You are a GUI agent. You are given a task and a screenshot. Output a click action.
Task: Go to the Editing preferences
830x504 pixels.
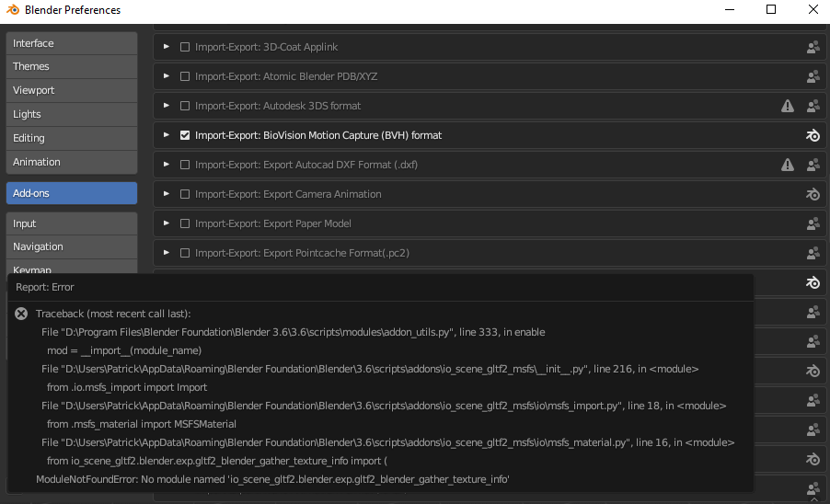pyautogui.click(x=72, y=138)
